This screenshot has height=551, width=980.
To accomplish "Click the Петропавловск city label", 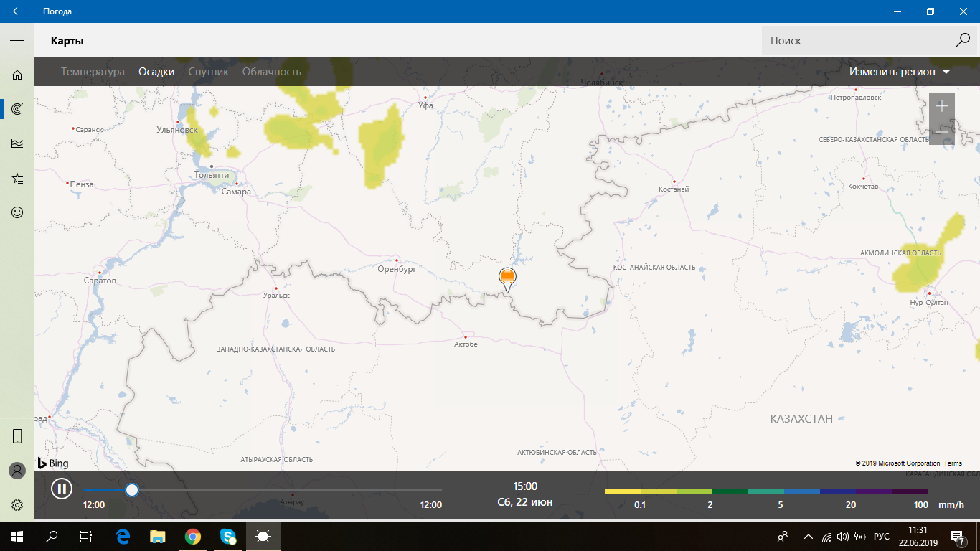I will (x=855, y=97).
